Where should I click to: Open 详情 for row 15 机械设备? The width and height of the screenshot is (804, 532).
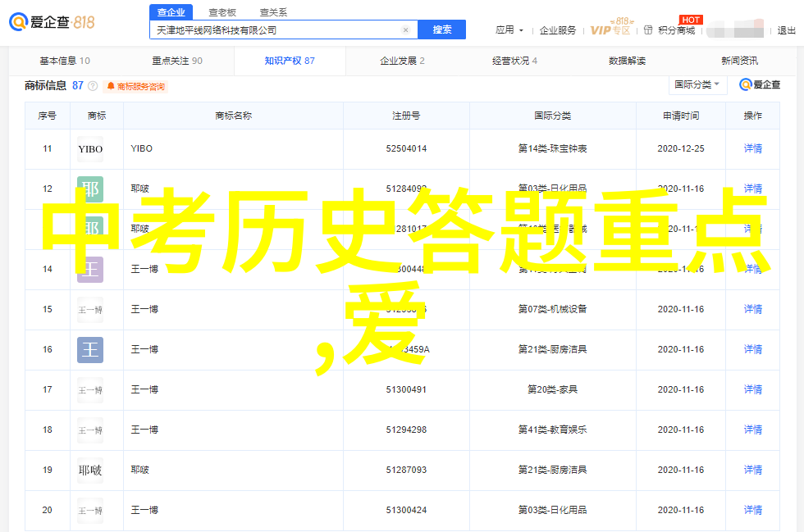pyautogui.click(x=753, y=309)
